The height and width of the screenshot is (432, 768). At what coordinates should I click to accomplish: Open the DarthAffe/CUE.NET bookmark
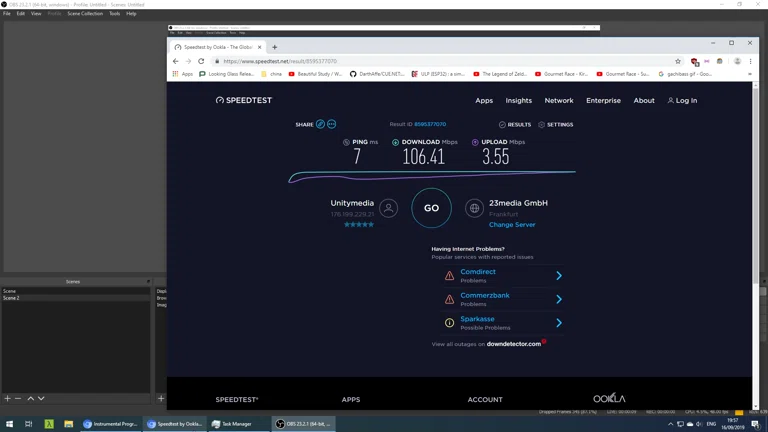tap(377, 74)
